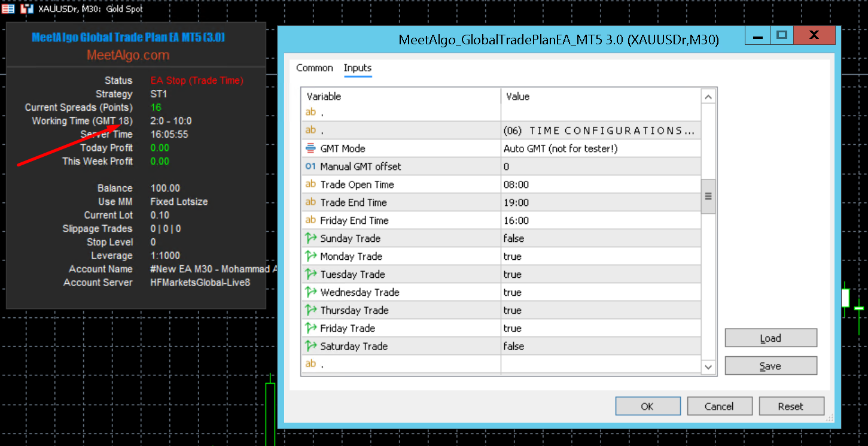Click the EA Stop (Trade Time) status text

(197, 80)
